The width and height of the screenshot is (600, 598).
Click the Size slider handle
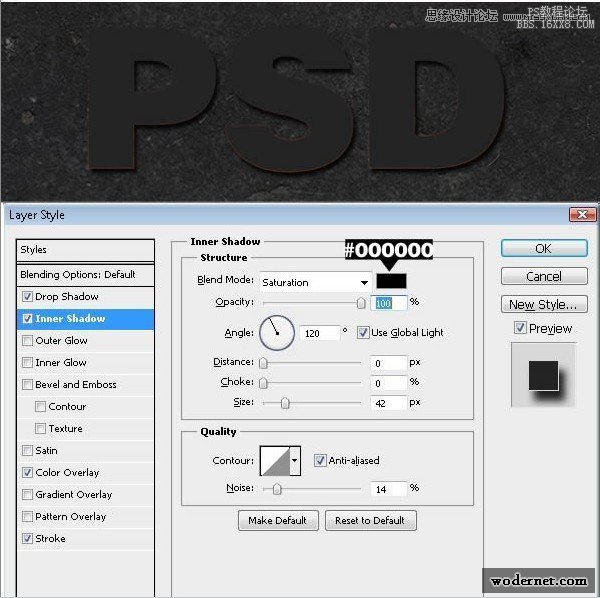285,403
